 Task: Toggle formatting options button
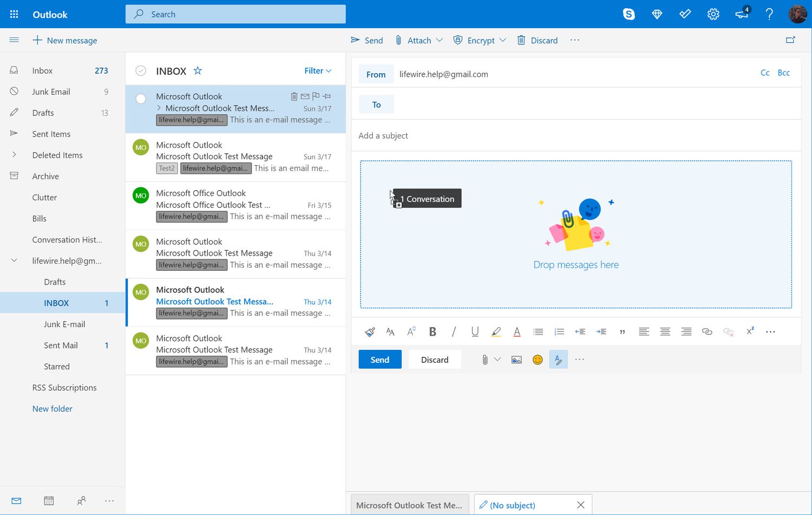558,360
